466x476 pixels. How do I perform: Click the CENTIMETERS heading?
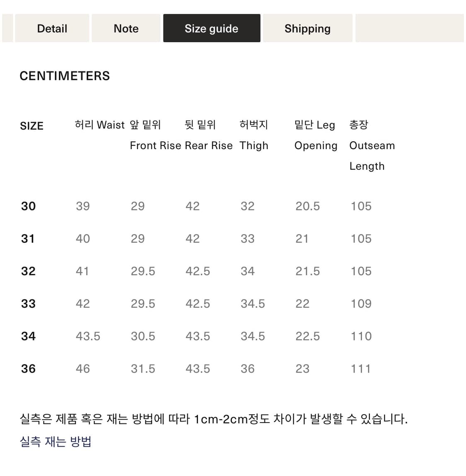pyautogui.click(x=65, y=75)
